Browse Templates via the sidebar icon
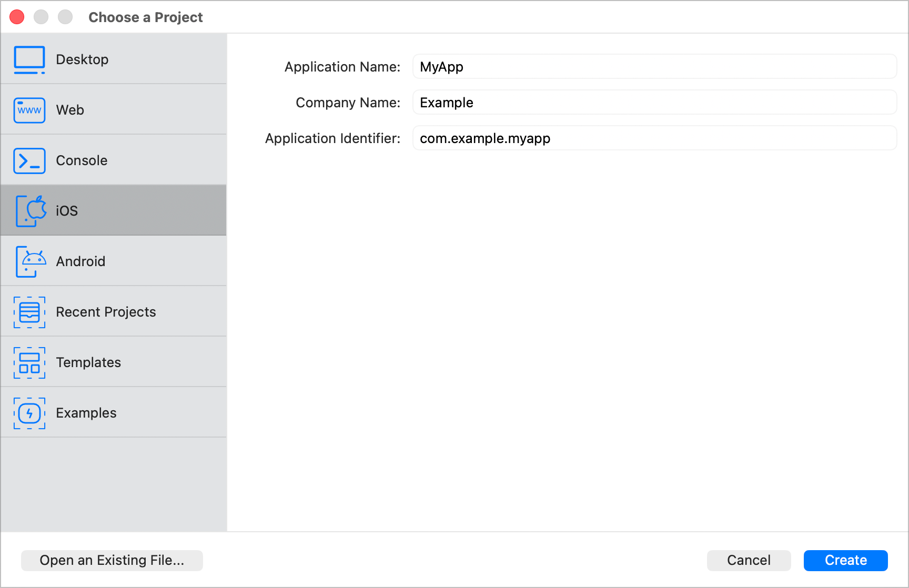This screenshot has height=588, width=909. 29,362
